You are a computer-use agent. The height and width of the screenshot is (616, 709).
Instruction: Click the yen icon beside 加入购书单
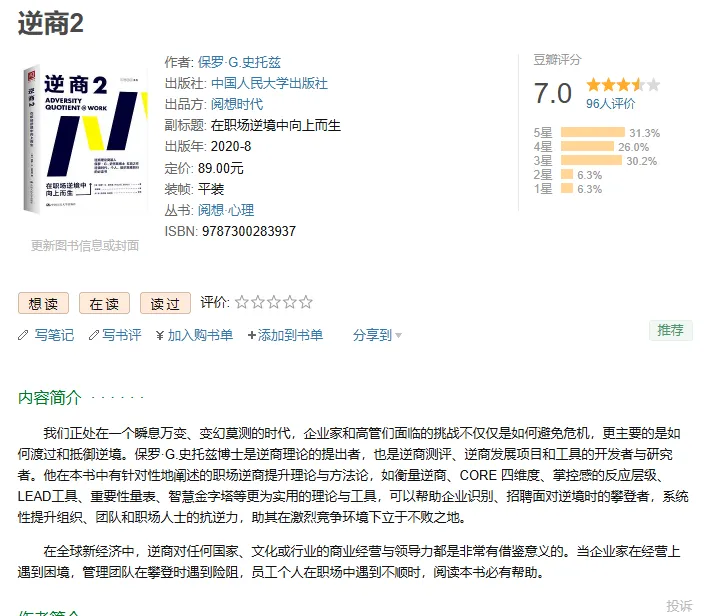(x=160, y=335)
